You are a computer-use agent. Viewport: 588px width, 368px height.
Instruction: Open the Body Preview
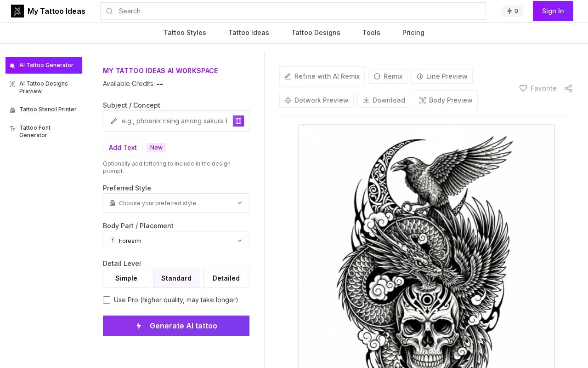click(x=446, y=100)
